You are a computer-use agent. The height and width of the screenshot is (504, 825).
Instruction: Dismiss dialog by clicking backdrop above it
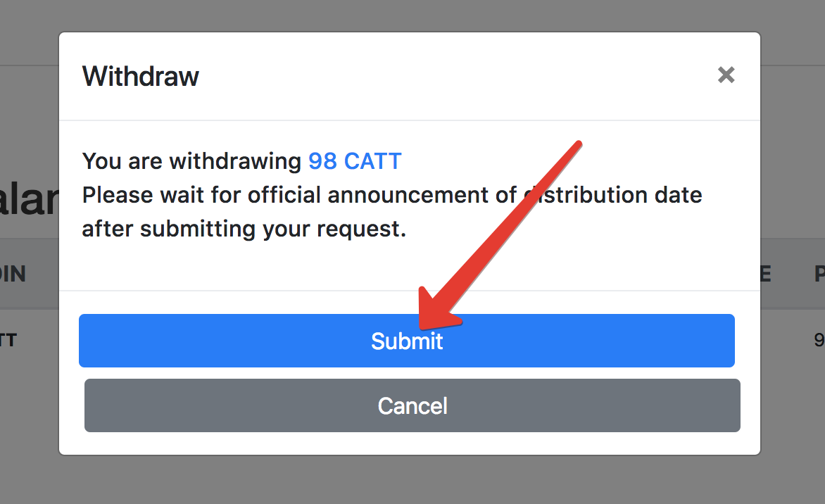coord(412,14)
